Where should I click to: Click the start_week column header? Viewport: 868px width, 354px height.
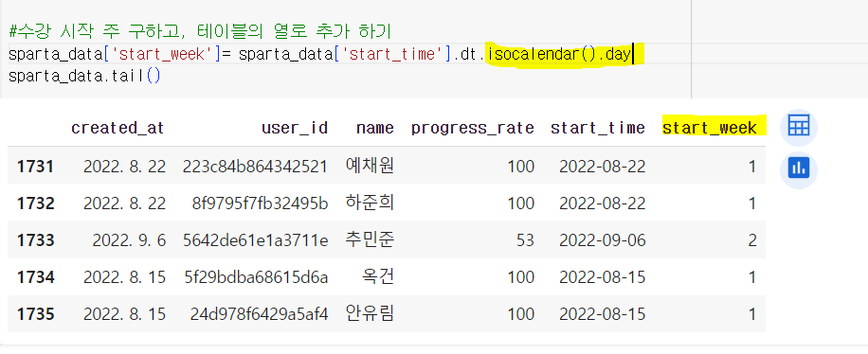709,129
